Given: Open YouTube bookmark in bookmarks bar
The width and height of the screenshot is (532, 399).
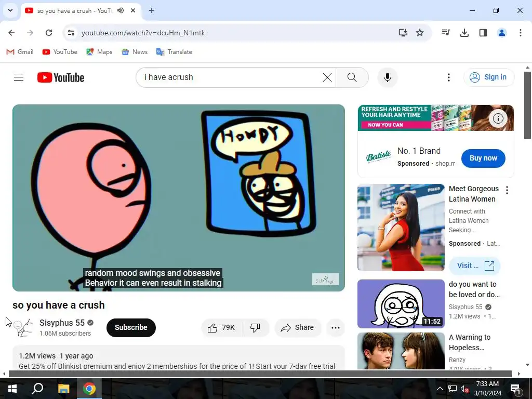Looking at the screenshot, I should click(x=60, y=52).
